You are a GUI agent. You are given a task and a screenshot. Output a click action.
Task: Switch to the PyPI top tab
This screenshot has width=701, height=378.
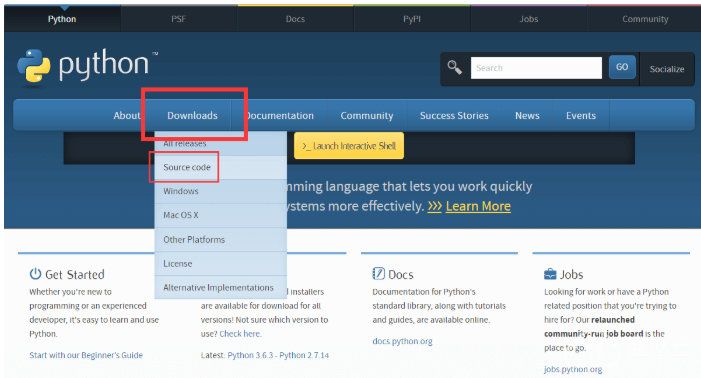[412, 19]
